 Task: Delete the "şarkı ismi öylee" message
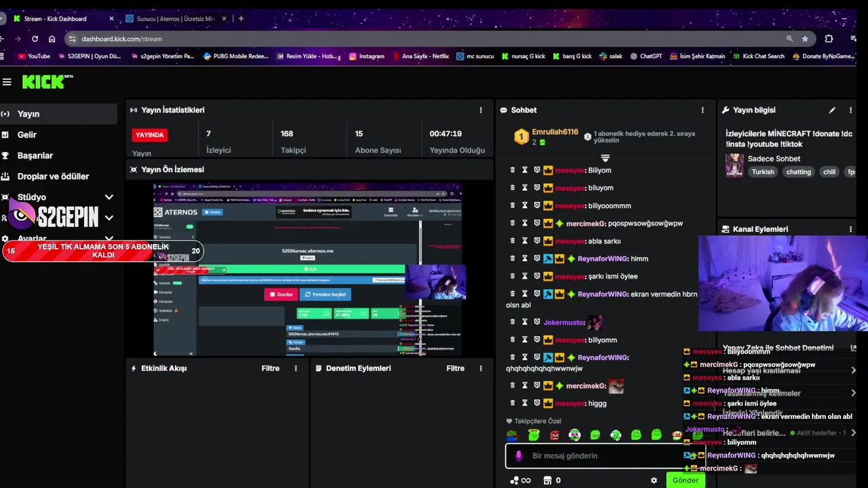(x=513, y=276)
